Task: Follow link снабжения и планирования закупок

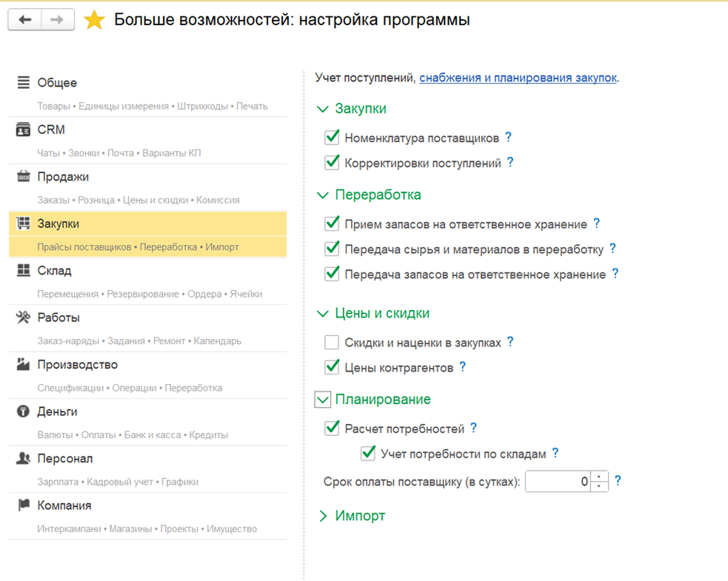Action: tap(518, 78)
